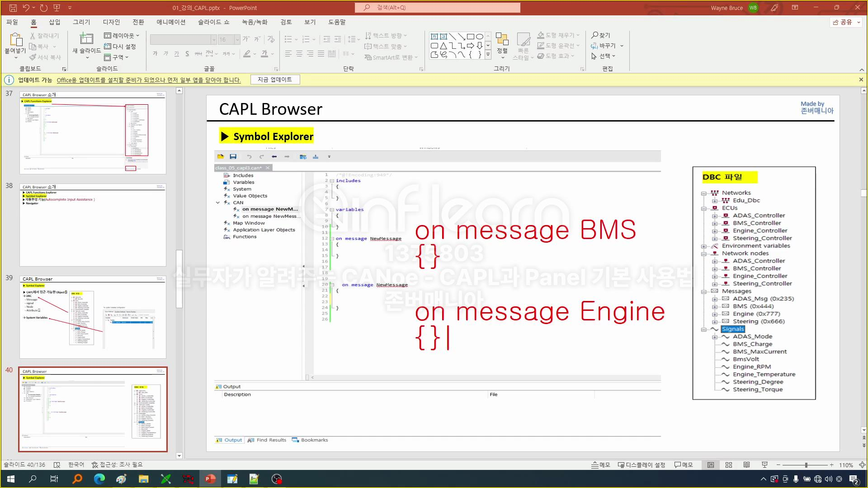Click the 공유 (Share) button
The image size is (868, 488).
pos(847,22)
